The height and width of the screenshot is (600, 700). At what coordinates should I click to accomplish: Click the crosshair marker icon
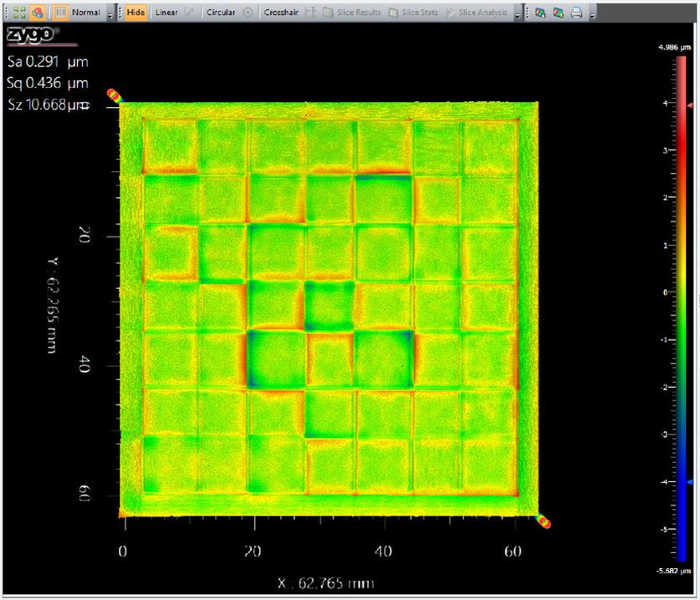310,13
